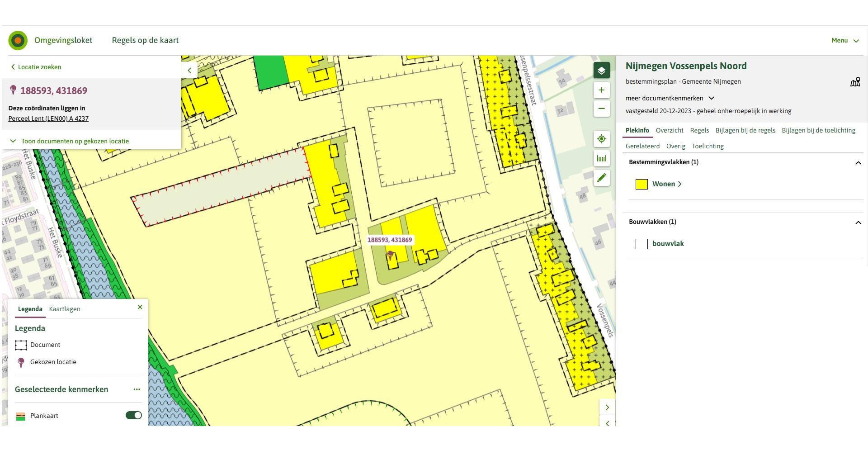Switch to the Regels tab
Screen dimensions: 868x455
pyautogui.click(x=699, y=130)
